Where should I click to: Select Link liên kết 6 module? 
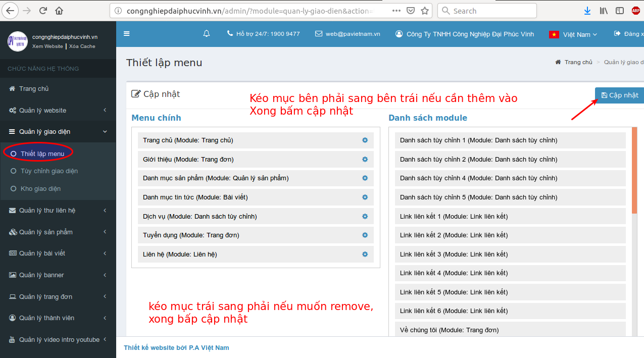click(x=510, y=311)
